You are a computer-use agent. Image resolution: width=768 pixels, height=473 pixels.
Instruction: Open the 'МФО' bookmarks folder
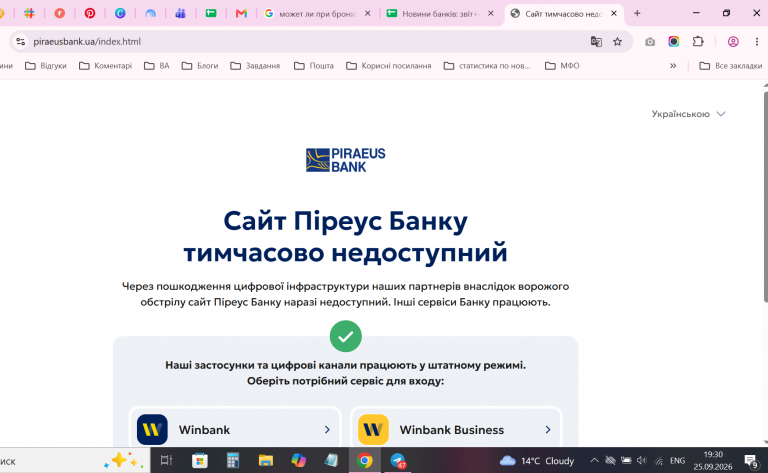pos(562,66)
